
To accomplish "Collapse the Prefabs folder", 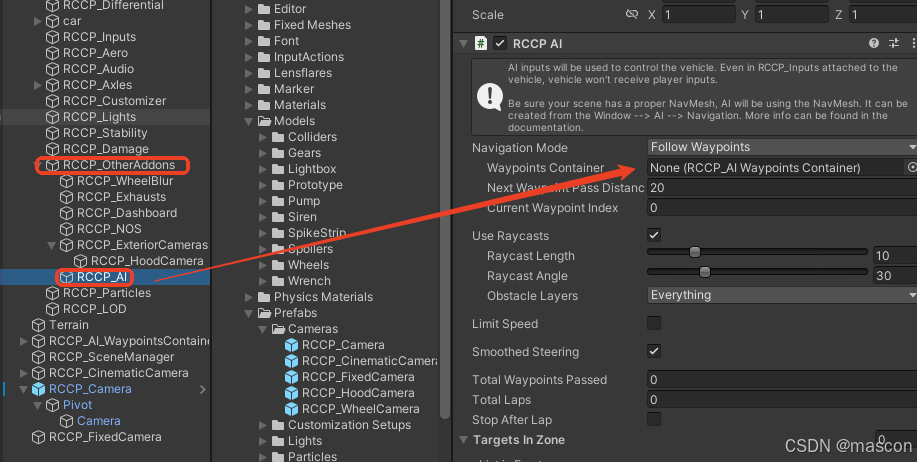I will coord(249,313).
